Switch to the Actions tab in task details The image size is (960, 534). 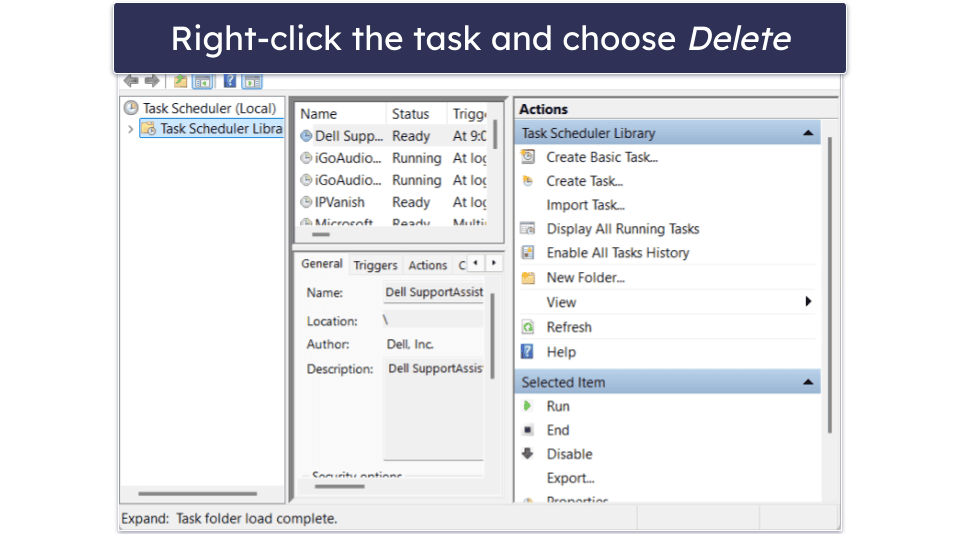(x=427, y=265)
